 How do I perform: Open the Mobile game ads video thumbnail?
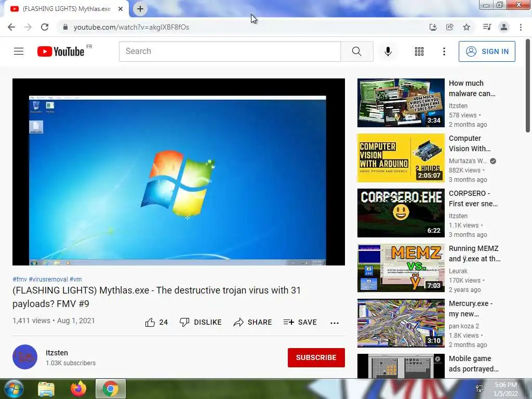pyautogui.click(x=401, y=366)
